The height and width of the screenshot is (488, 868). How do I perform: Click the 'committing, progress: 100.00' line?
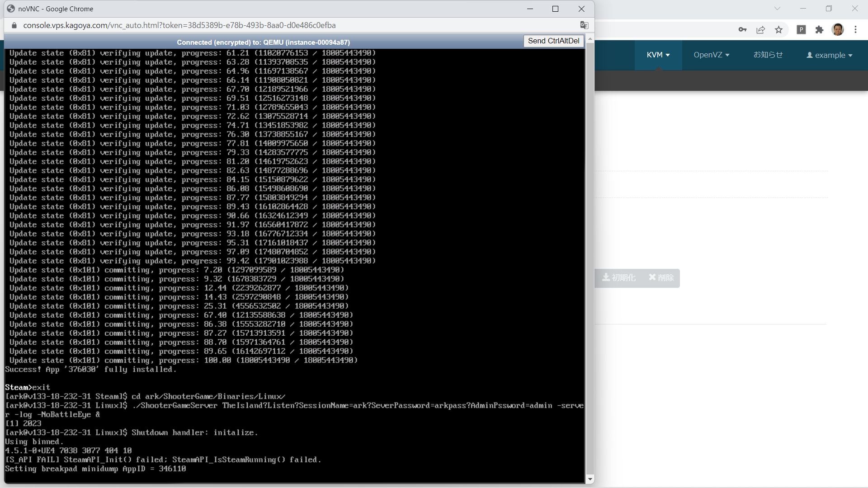[184, 360]
